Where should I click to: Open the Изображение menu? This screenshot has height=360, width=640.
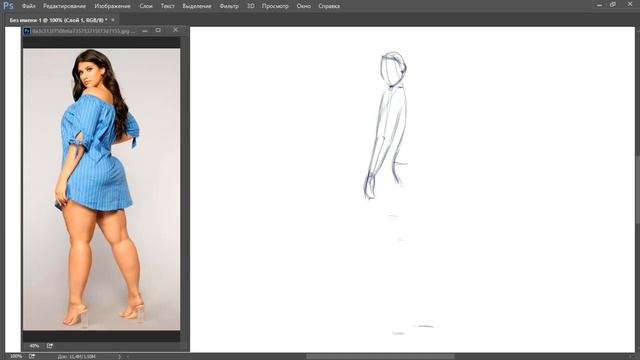coord(113,6)
